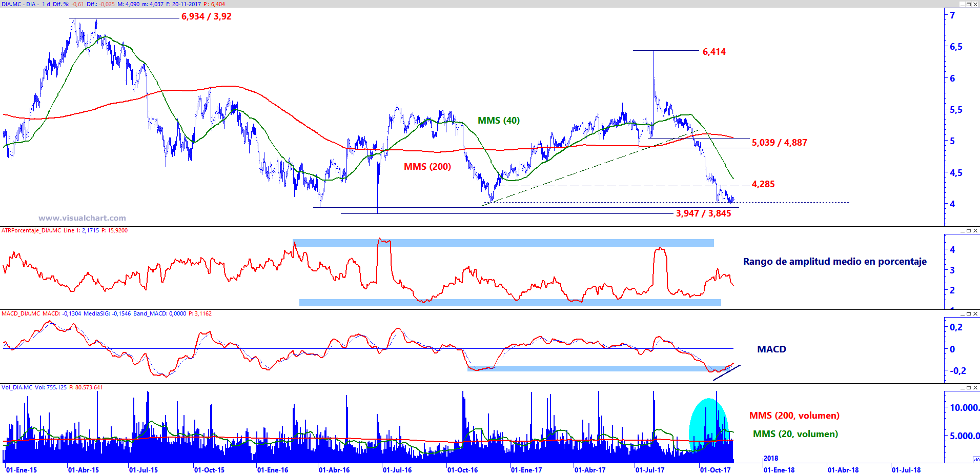
Task: Click the "01-Ene-17" date axis label
Action: point(526,470)
